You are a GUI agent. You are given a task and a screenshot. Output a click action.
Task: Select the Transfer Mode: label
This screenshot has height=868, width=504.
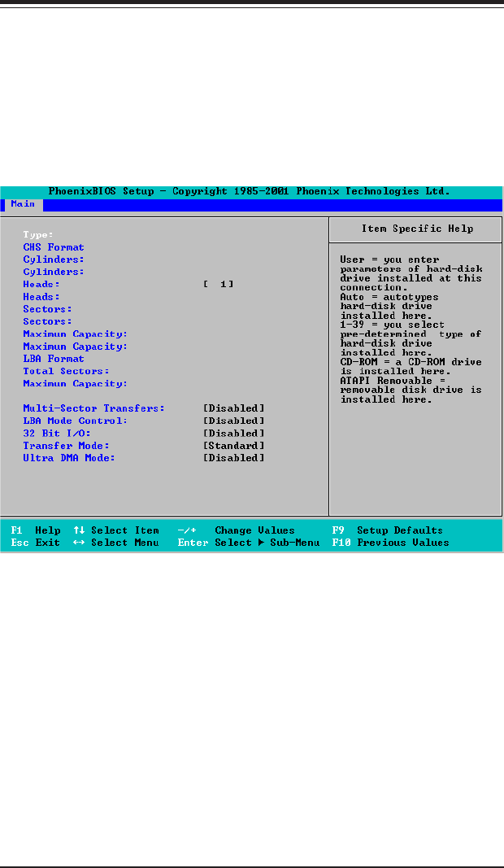coord(67,446)
